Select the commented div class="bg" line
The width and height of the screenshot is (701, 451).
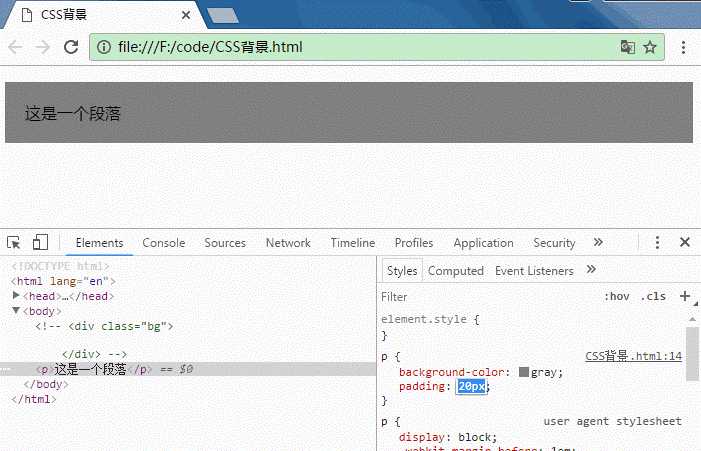[104, 326]
